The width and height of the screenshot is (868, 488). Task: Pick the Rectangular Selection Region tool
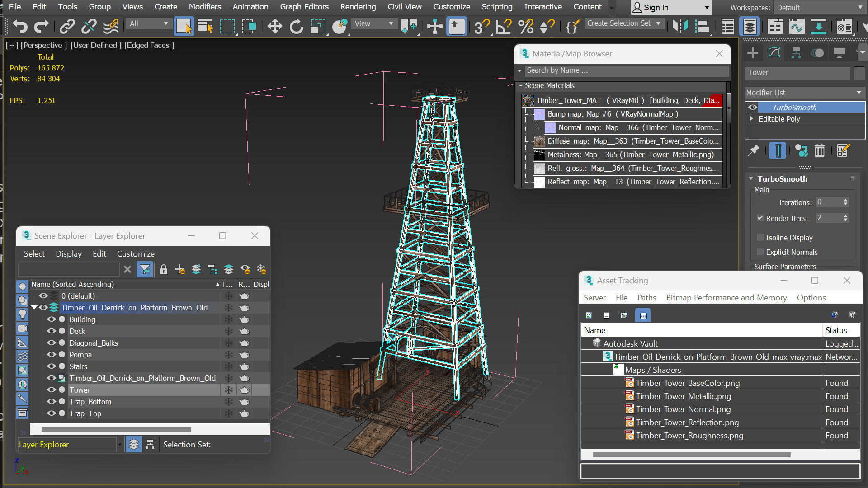click(x=227, y=26)
